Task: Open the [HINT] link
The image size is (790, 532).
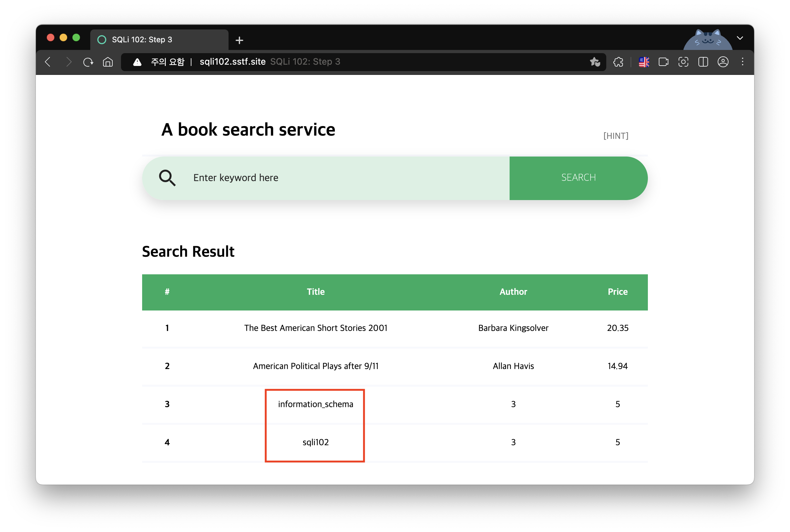Action: coord(616,136)
